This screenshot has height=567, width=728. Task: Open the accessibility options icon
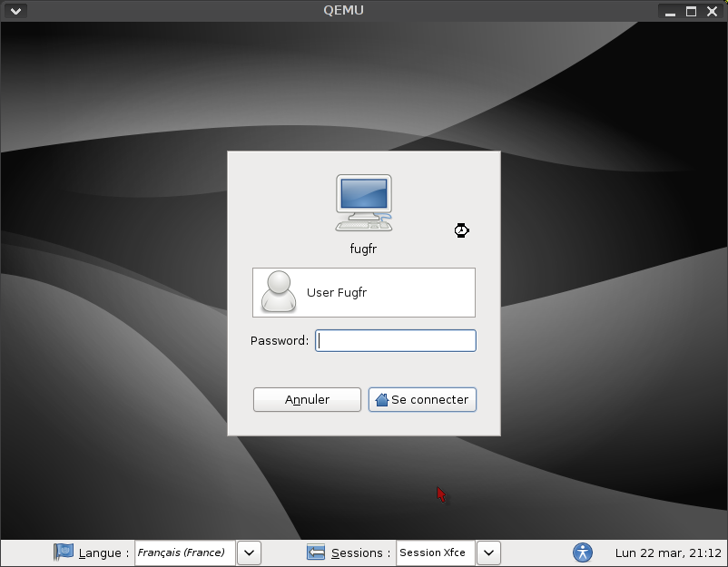(583, 552)
